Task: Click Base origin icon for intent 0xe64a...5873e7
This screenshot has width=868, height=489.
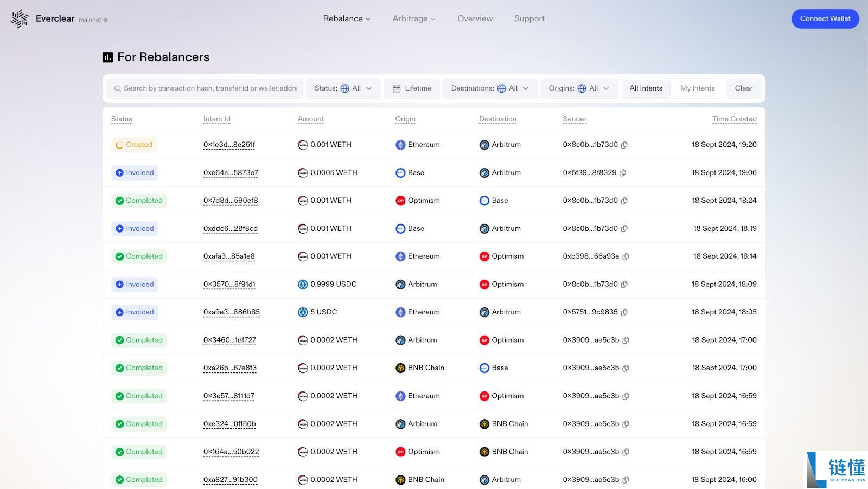Action: (400, 173)
